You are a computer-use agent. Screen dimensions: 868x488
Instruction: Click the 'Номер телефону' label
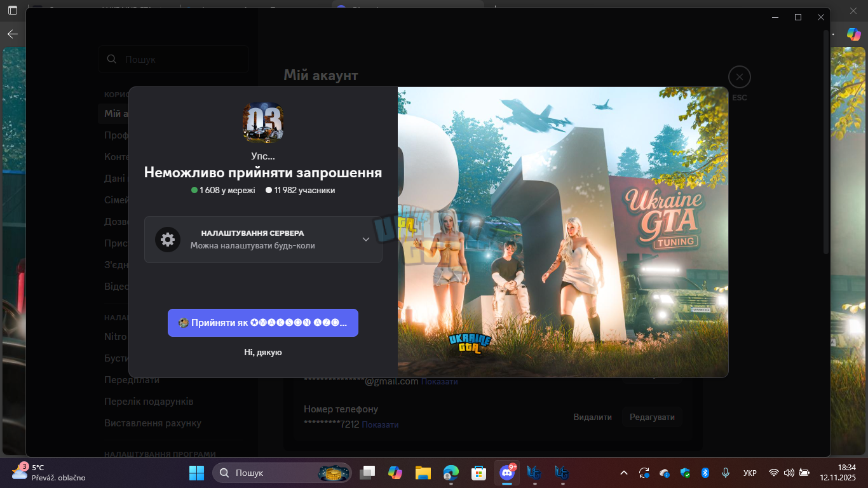[x=341, y=409]
